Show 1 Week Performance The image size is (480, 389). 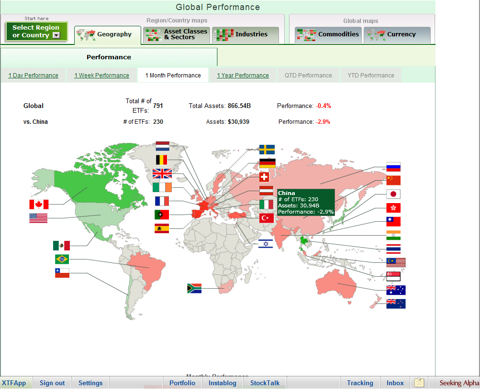click(102, 76)
